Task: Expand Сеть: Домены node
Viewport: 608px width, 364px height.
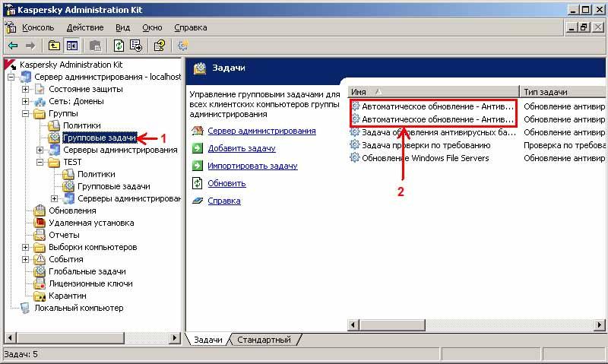Action: pos(26,102)
